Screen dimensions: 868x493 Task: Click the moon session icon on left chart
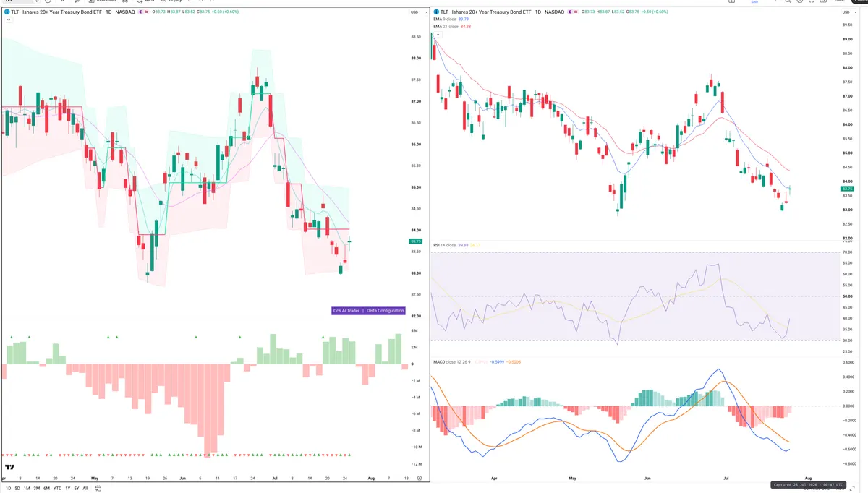[141, 12]
